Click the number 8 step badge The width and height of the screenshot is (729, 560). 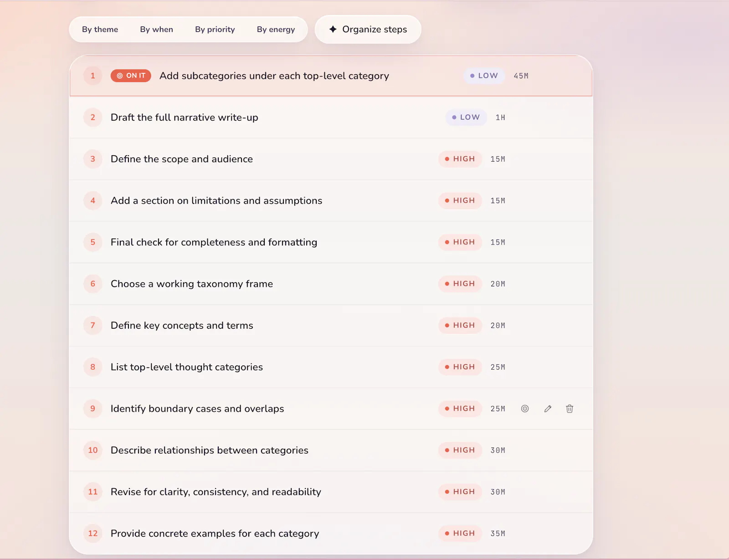pos(93,367)
